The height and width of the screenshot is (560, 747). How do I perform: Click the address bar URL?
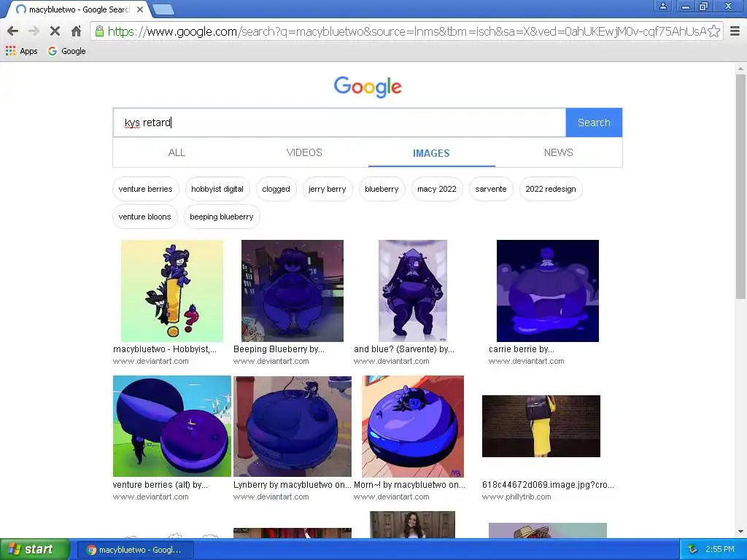pos(406,31)
